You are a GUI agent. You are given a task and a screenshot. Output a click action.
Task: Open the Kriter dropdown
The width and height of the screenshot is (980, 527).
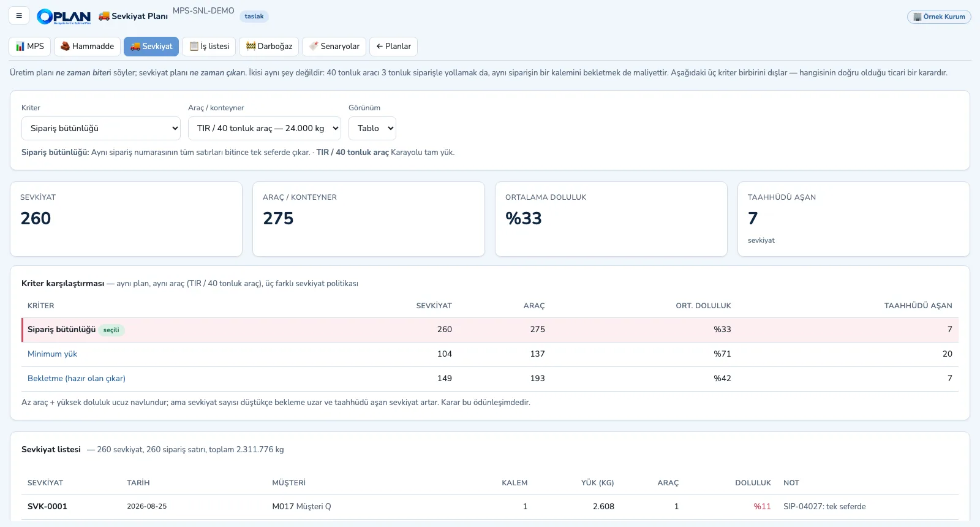[x=101, y=129]
